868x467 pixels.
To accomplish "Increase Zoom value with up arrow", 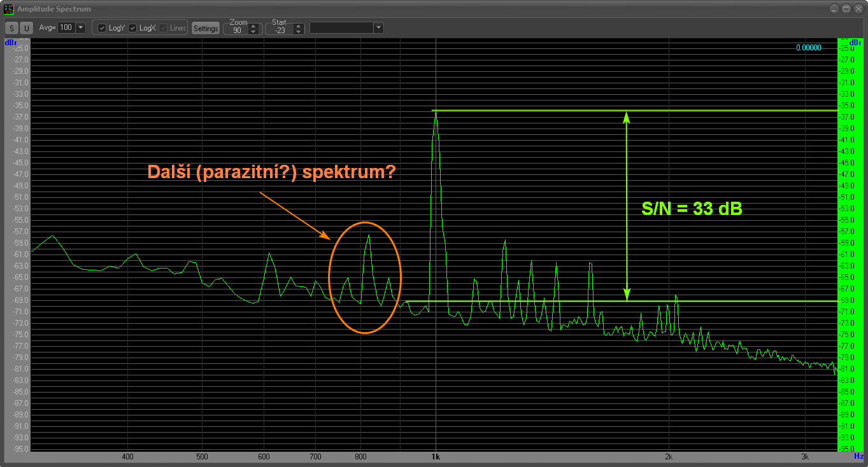I will point(253,25).
